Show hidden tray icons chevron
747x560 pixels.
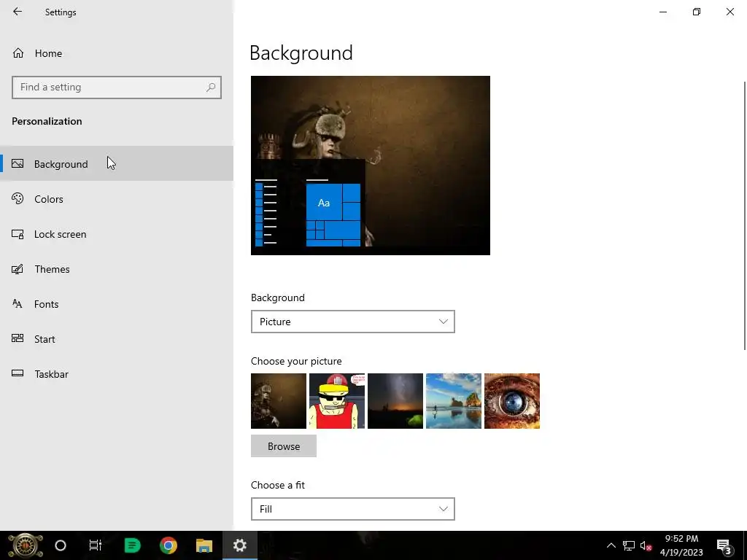611,545
